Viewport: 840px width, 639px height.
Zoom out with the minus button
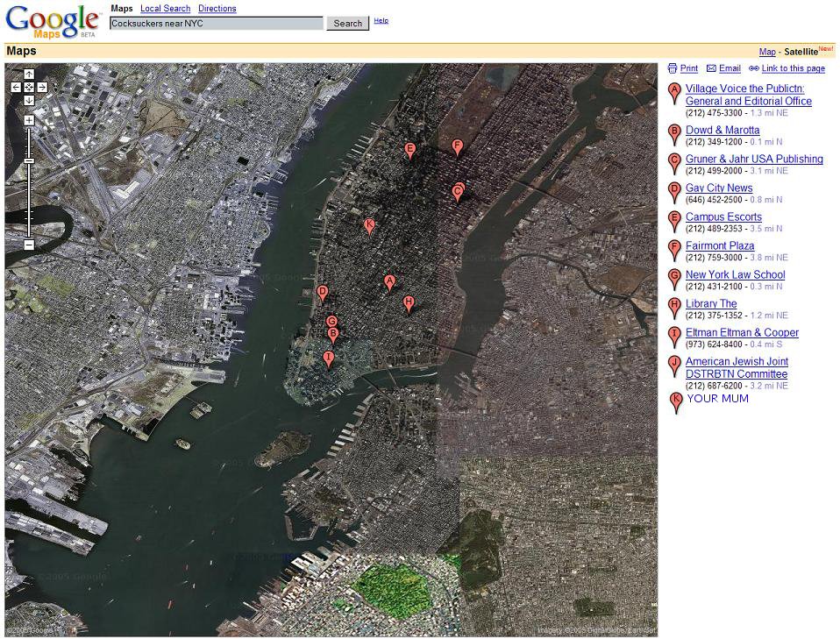click(x=29, y=245)
